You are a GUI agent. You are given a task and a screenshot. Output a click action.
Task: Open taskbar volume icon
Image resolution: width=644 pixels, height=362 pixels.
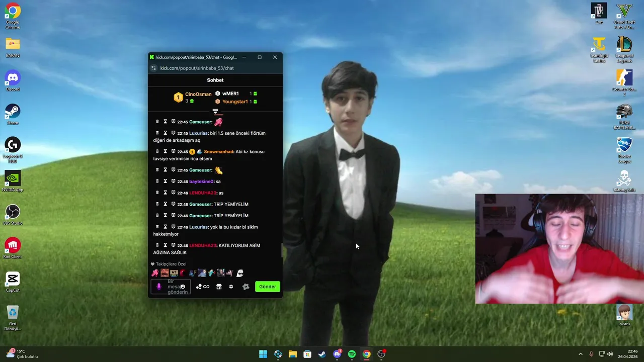[610, 354]
